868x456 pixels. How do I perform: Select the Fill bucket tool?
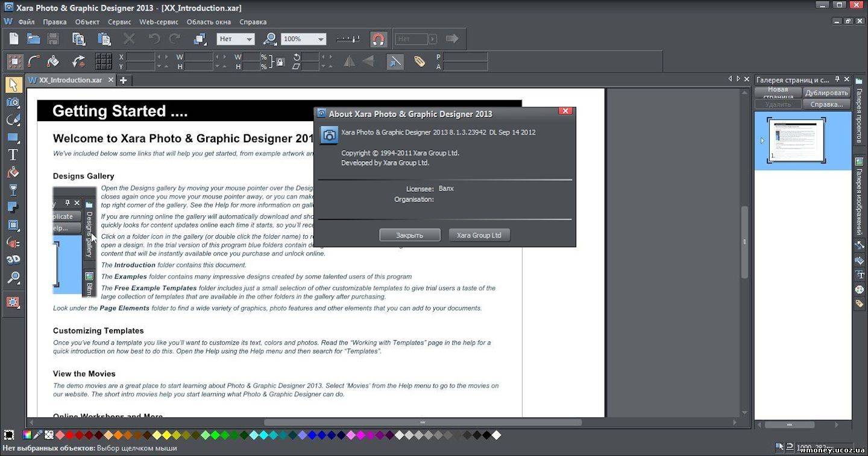(13, 173)
